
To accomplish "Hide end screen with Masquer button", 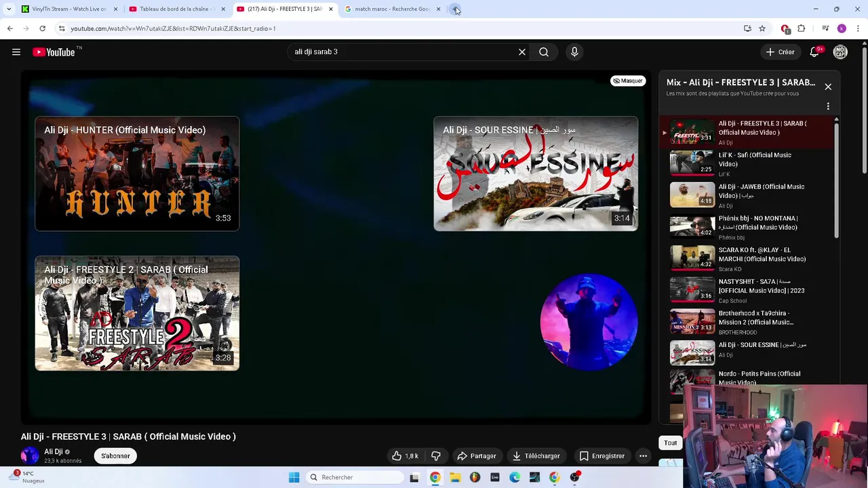I will pyautogui.click(x=628, y=81).
